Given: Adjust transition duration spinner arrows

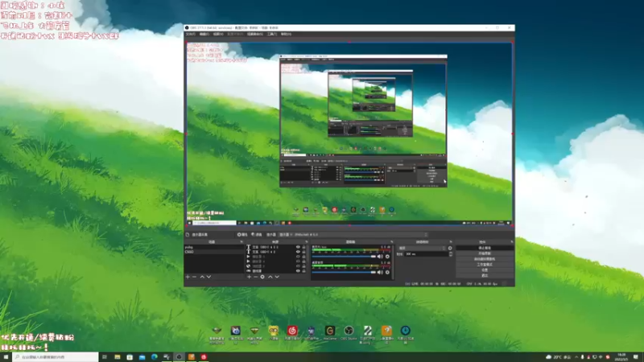Looking at the screenshot, I should (451, 254).
